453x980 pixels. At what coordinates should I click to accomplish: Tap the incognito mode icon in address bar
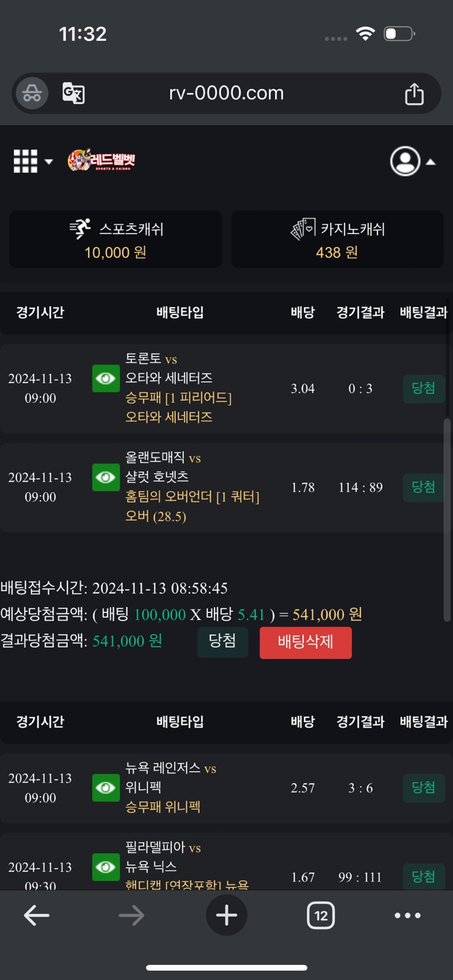[x=32, y=93]
